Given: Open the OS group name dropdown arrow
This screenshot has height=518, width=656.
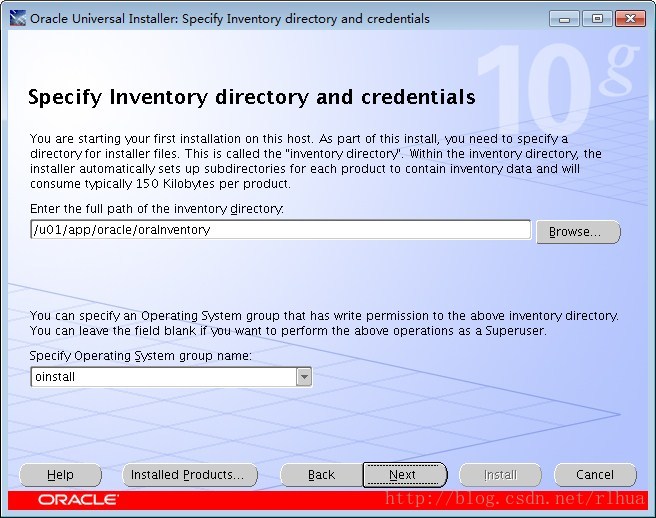Looking at the screenshot, I should click(x=304, y=377).
